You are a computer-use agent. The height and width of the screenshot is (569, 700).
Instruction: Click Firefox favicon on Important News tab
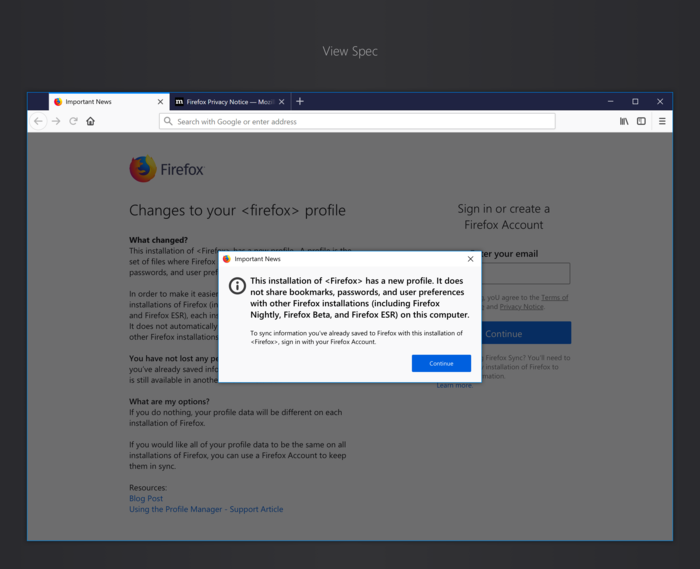pos(58,102)
